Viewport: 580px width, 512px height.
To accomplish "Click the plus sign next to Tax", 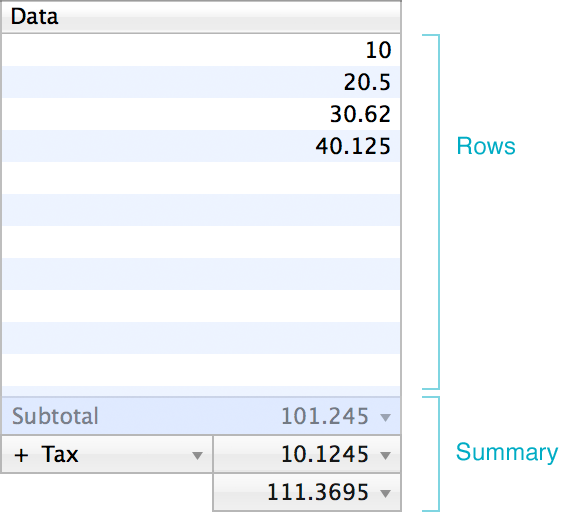I will tap(21, 455).
